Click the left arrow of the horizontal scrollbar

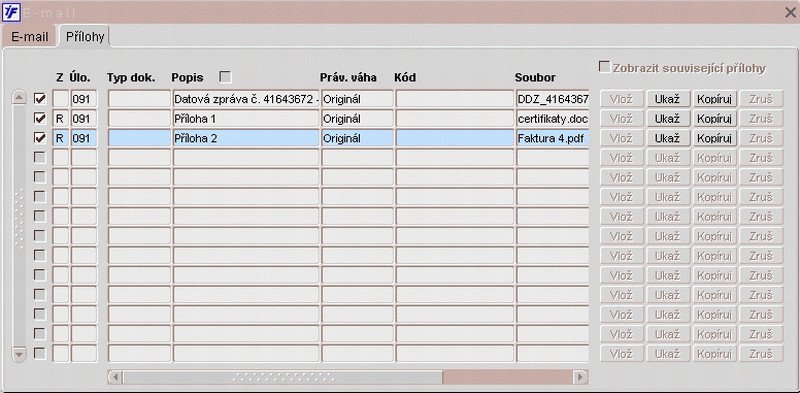click(115, 378)
